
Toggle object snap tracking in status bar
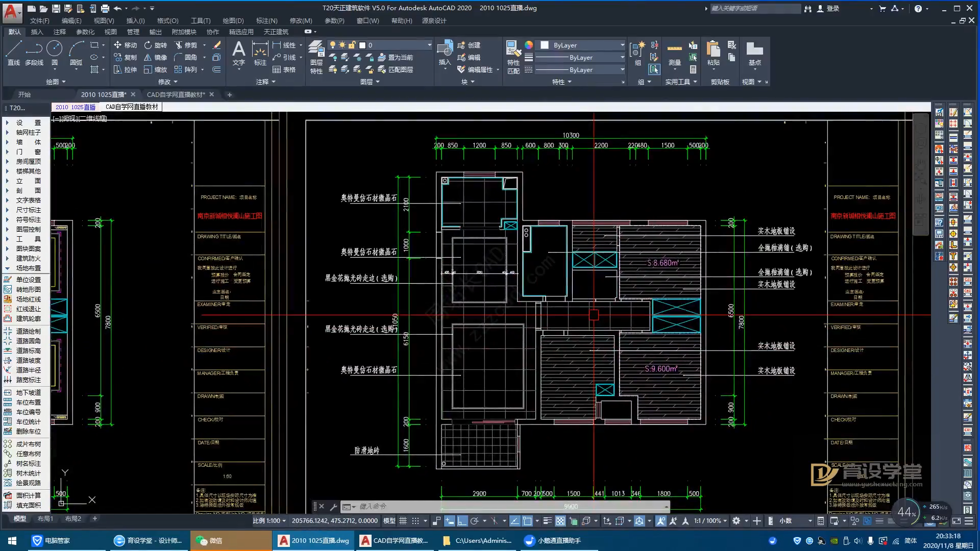(x=515, y=521)
